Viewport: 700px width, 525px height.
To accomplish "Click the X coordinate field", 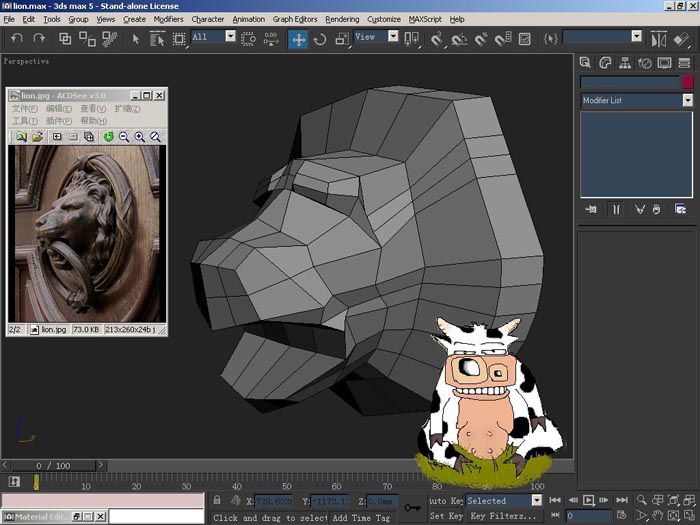I will (x=273, y=501).
